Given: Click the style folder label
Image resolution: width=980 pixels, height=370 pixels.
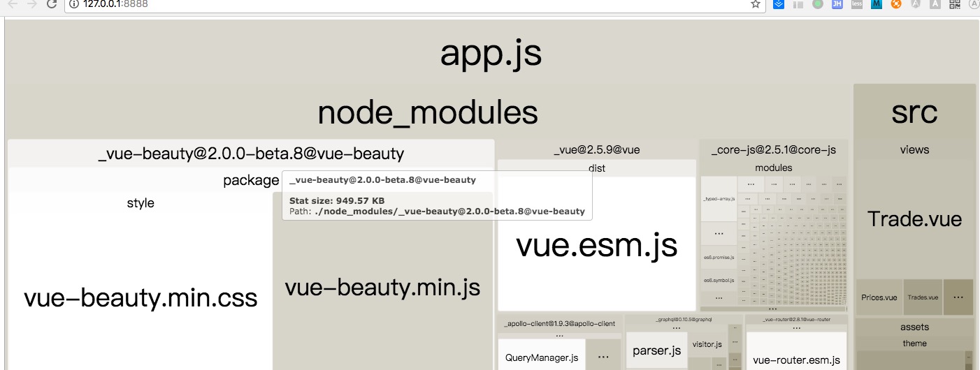Looking at the screenshot, I should 140,203.
